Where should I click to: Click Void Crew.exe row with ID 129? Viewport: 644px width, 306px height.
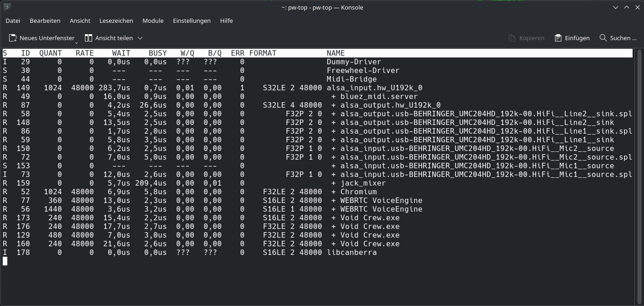[365, 235]
